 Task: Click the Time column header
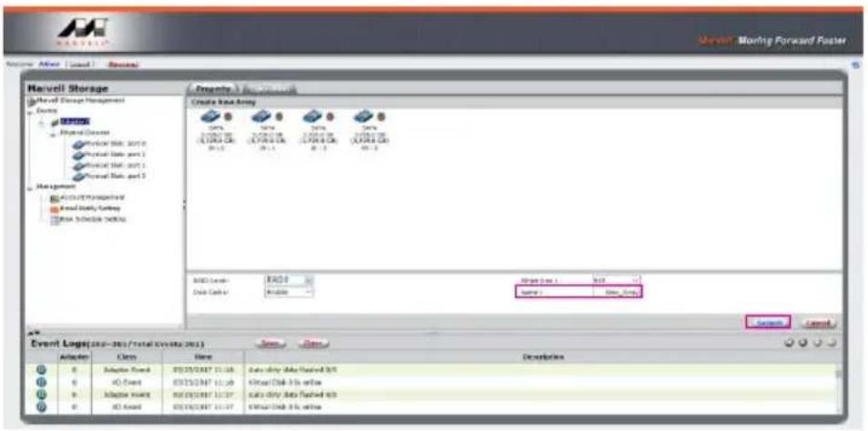(x=203, y=357)
